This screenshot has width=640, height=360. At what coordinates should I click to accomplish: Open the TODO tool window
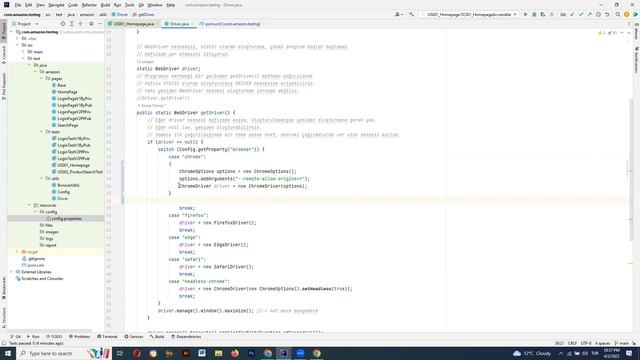point(54,336)
